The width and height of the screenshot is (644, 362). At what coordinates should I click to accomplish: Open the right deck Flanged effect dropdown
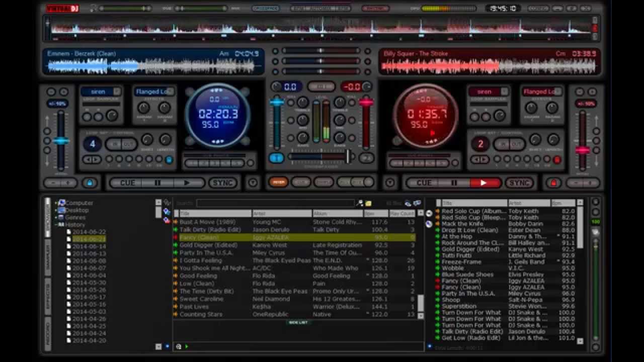point(558,92)
